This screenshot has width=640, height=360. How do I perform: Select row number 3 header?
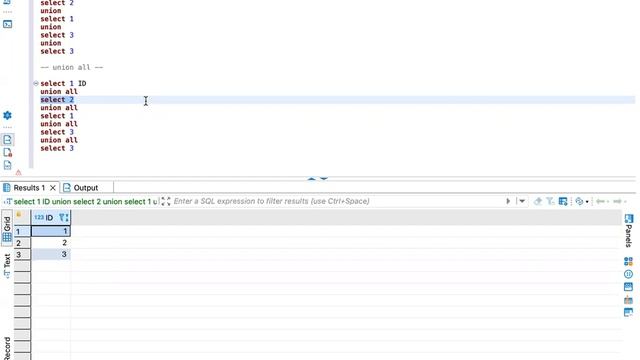(x=22, y=255)
